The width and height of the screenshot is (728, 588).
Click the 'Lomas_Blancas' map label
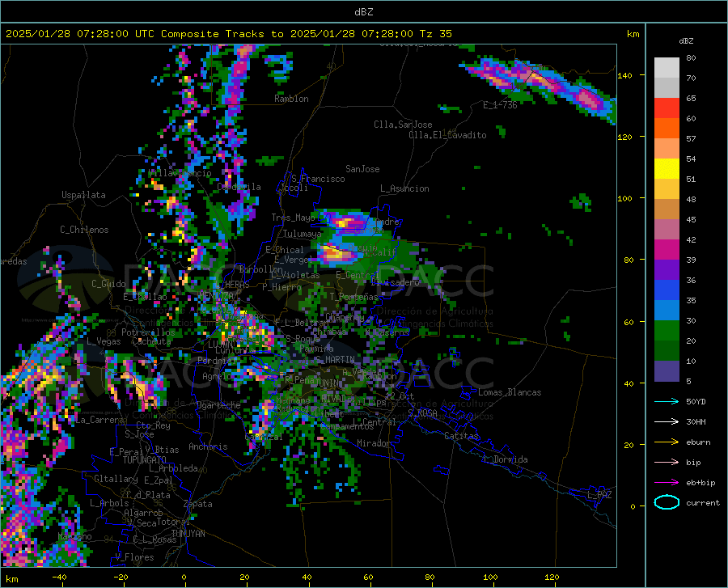coord(510,392)
